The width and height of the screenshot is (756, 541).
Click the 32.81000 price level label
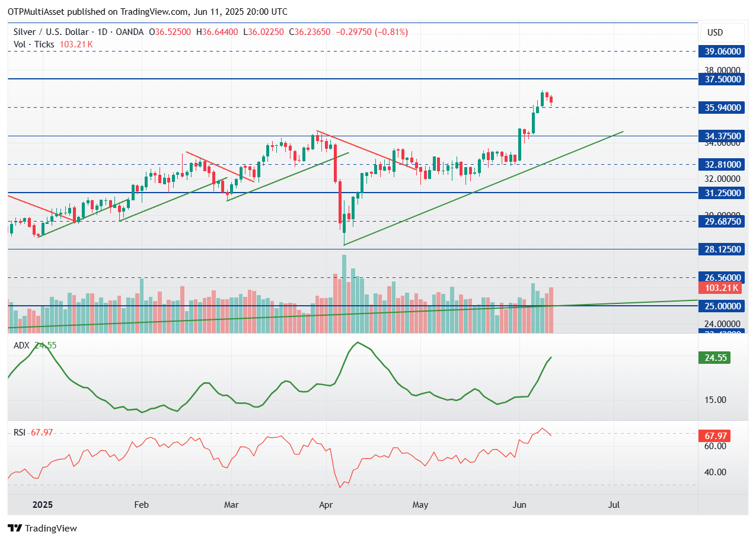[722, 164]
